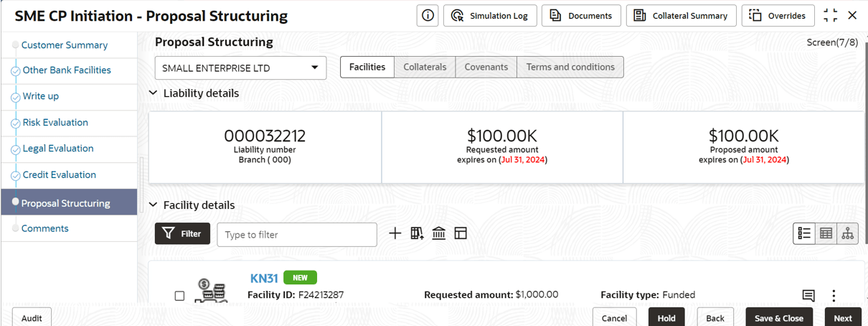This screenshot has width=868, height=326.
Task: Click the Filter button
Action: pos(182,233)
